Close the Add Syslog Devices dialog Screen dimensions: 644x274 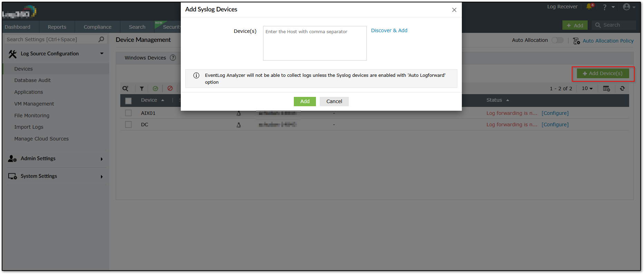454,10
